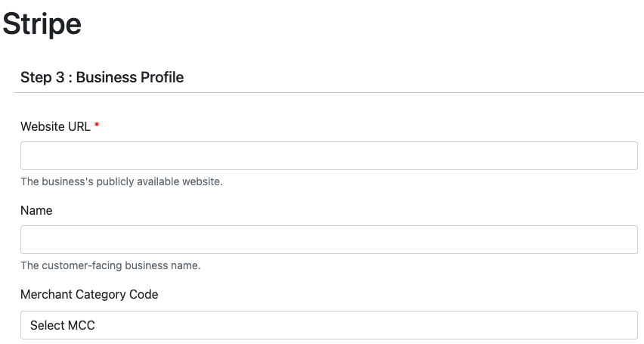
Task: Click the "Step 3" text in header
Action: point(42,77)
